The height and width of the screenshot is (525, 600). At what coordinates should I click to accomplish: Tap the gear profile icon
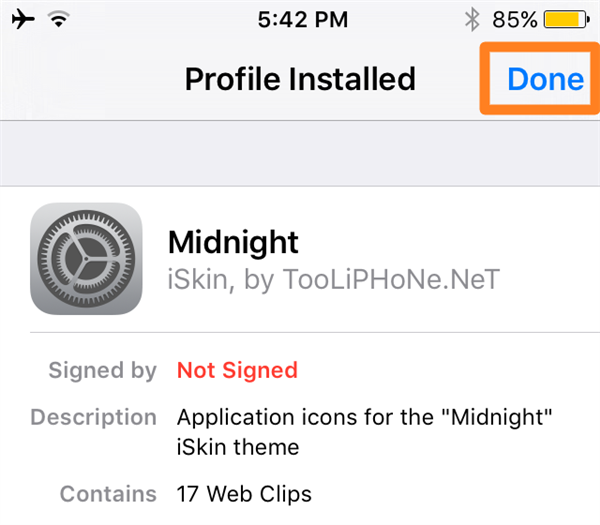click(x=86, y=259)
